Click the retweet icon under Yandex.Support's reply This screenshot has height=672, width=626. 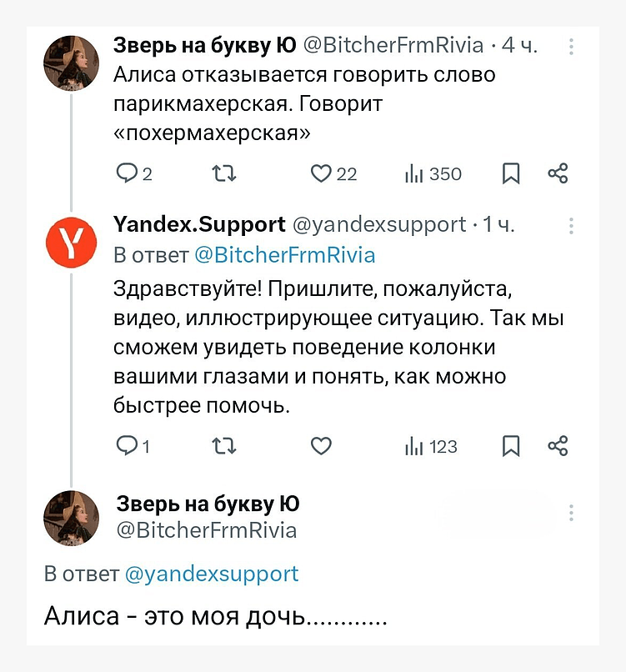tap(223, 446)
